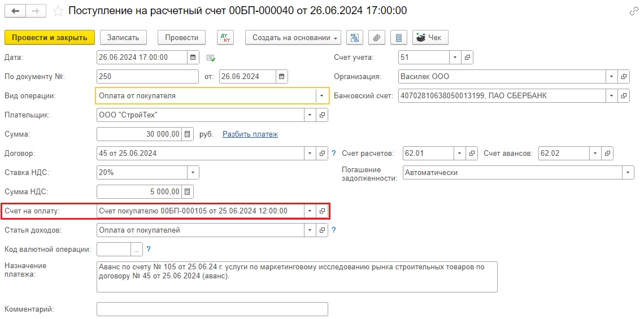Click Провести button
Screen dimensions: 644x319
click(181, 37)
